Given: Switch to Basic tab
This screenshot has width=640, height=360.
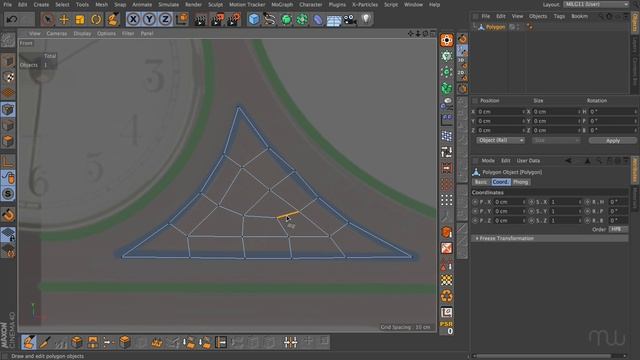Looking at the screenshot, I should (481, 182).
